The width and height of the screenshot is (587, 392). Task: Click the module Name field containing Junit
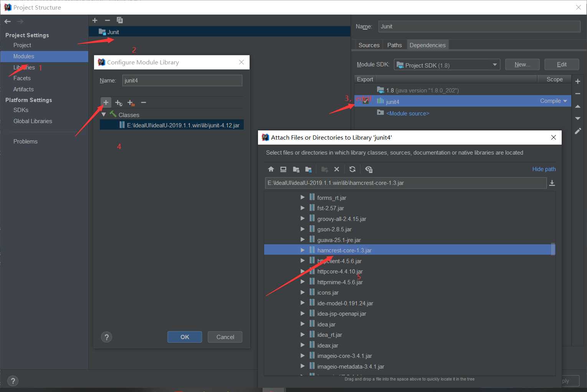pyautogui.click(x=479, y=26)
